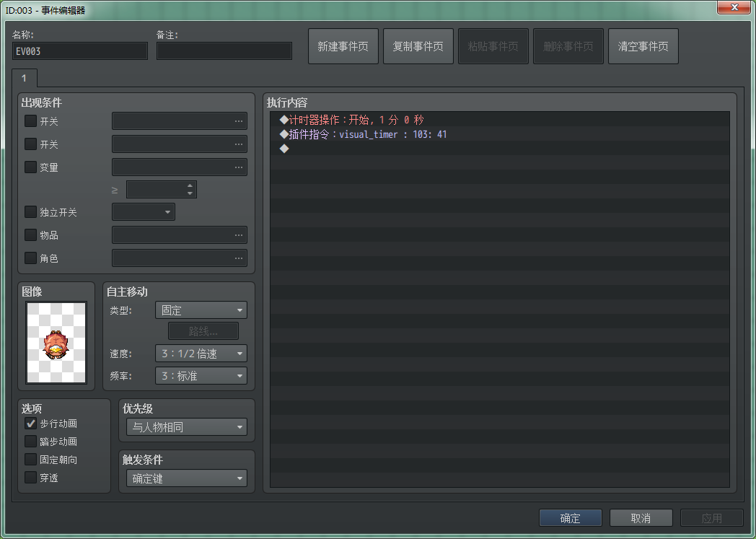Viewport: 756px width, 539px height.
Task: Click the 名称 field containing EV003
Action: click(x=80, y=51)
